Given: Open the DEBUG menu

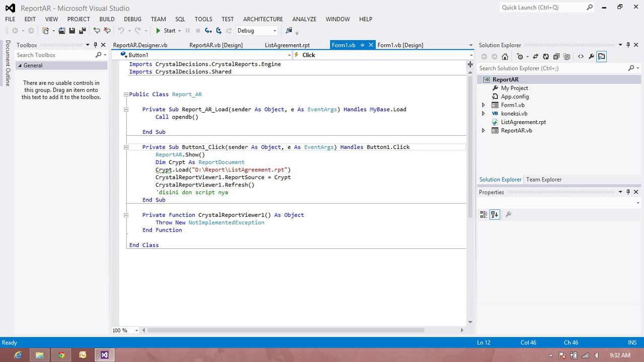Looking at the screenshot, I should pos(133,19).
